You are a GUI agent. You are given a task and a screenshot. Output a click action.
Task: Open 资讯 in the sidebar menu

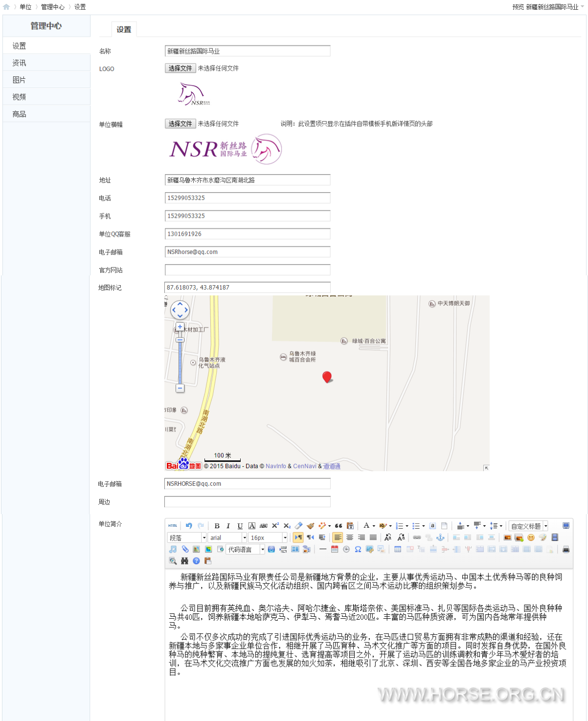[46, 63]
